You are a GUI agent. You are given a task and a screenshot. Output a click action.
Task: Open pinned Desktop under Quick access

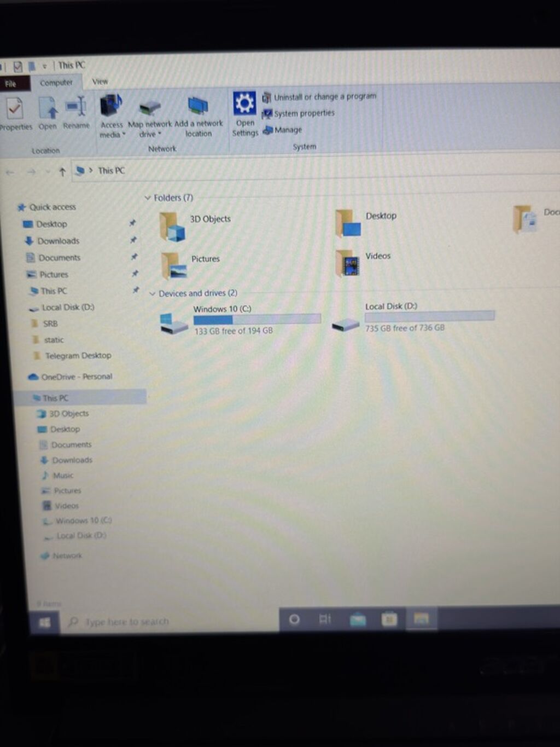[x=51, y=224]
